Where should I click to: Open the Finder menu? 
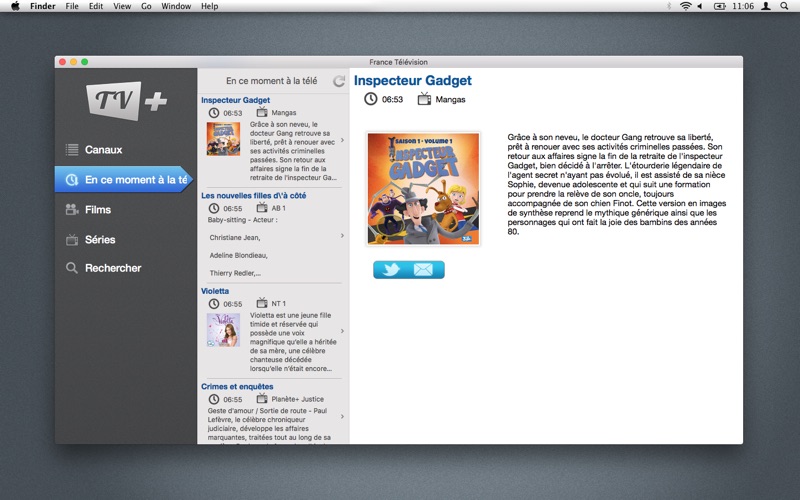click(x=42, y=6)
